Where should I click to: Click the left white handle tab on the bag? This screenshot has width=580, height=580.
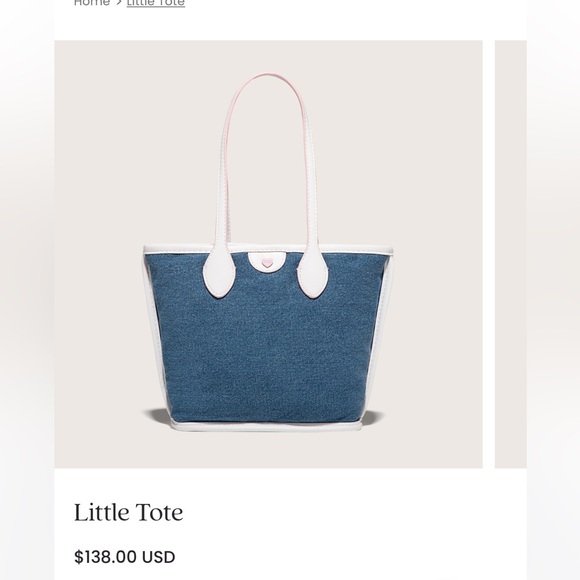(219, 273)
